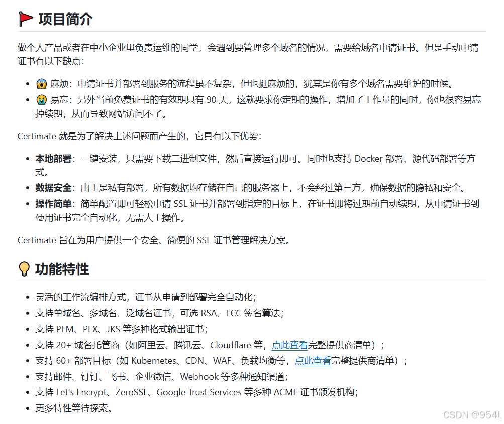
Task: Open 点此查看 link in the 域名托管商 line
Action: [289, 345]
